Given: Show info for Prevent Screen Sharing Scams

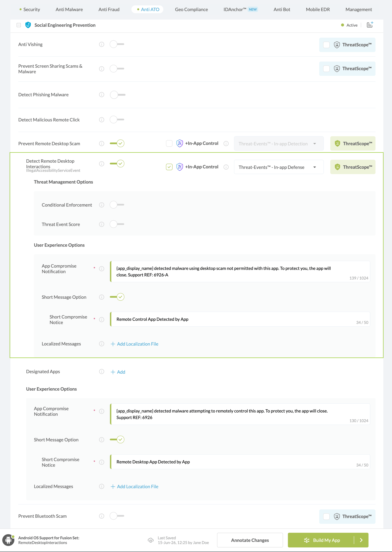Looking at the screenshot, I should [x=102, y=69].
